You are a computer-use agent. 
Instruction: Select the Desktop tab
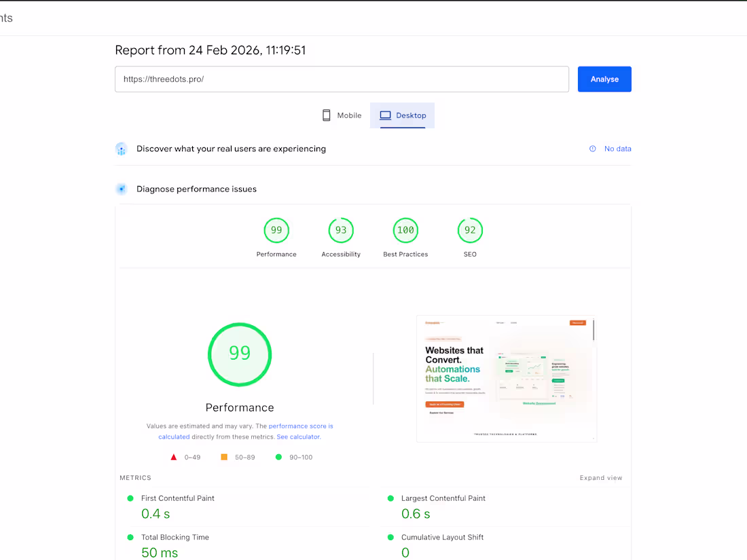tap(403, 115)
